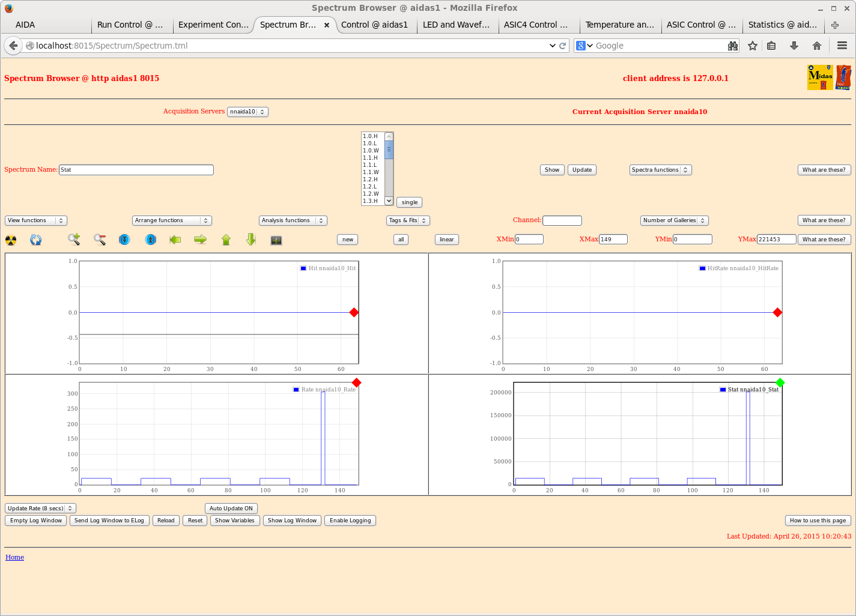The height and width of the screenshot is (616, 856).
Task: Click the bookmark star icon
Action: (x=753, y=46)
